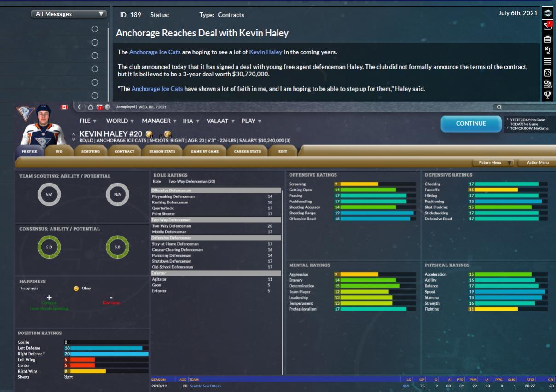Go to home screen via house icon
The image size is (556, 392).
pyautogui.click(x=91, y=107)
